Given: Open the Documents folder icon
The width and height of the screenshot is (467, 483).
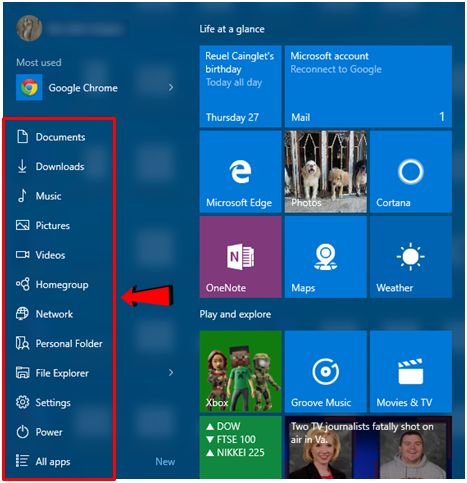Looking at the screenshot, I should tap(22, 137).
